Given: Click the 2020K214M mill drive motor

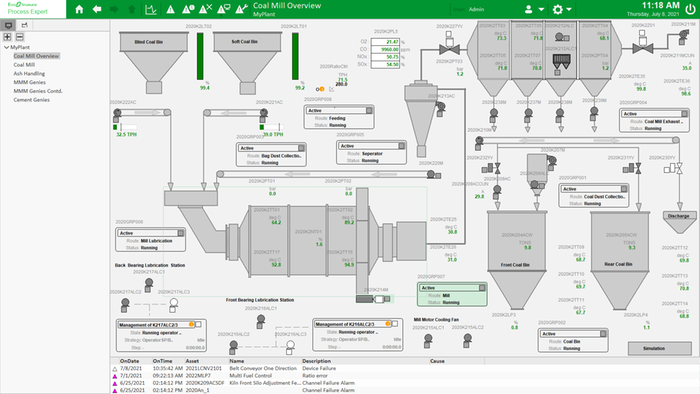Looking at the screenshot, I should pyautogui.click(x=373, y=299).
